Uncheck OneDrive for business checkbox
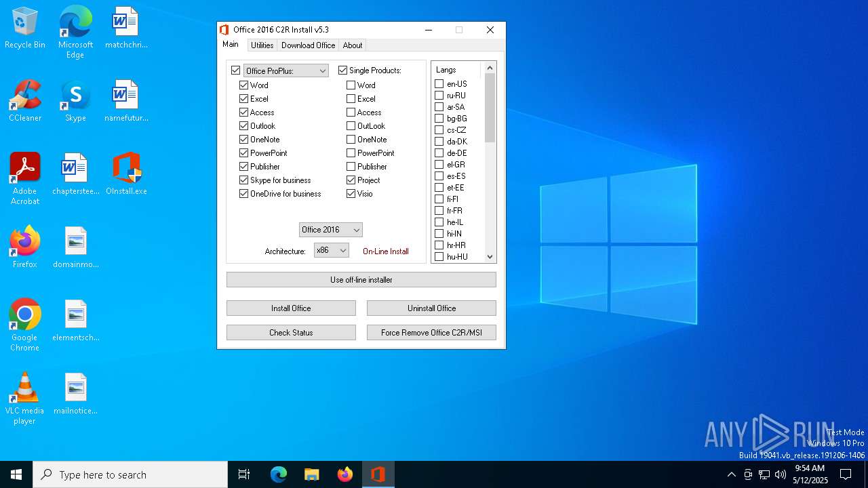 click(244, 194)
